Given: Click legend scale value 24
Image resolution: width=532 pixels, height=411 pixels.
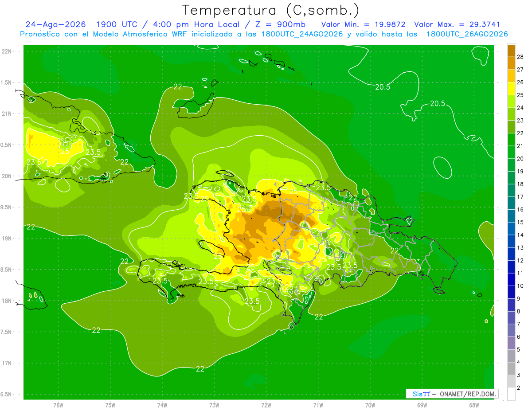Looking at the screenshot, I should coord(521,108).
